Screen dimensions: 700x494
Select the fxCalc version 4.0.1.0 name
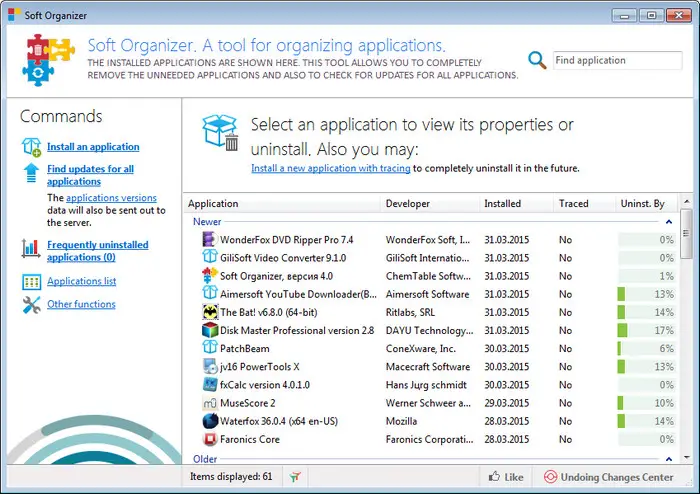click(x=265, y=385)
